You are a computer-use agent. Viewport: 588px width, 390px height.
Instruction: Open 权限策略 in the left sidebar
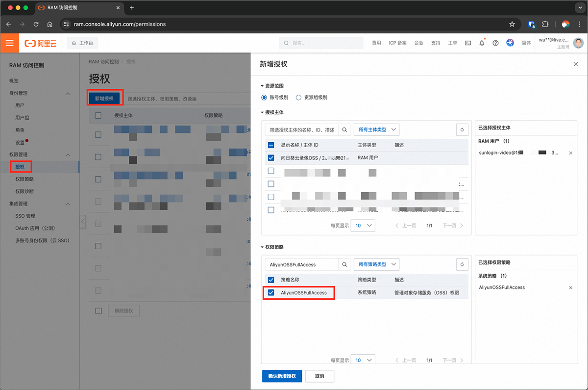(x=24, y=179)
